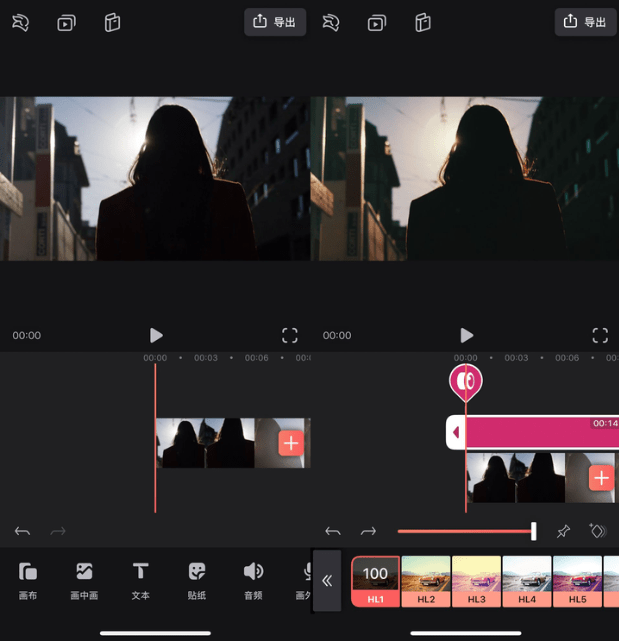The image size is (619, 641).
Task: Play the left preview video
Action: [x=156, y=335]
